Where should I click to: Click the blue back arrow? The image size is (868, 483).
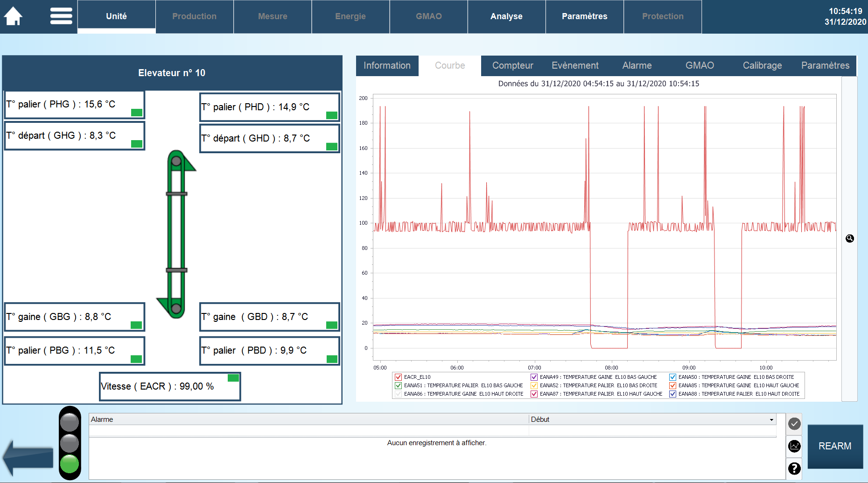coord(28,457)
